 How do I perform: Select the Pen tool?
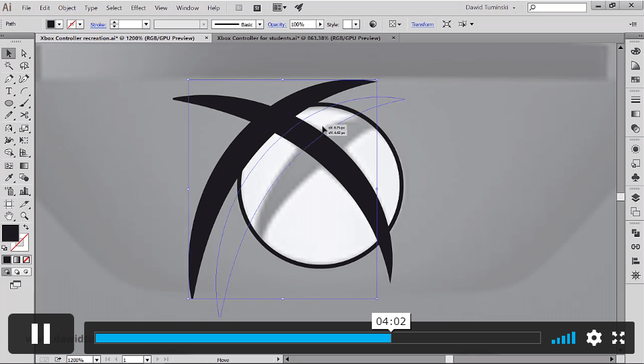click(9, 79)
